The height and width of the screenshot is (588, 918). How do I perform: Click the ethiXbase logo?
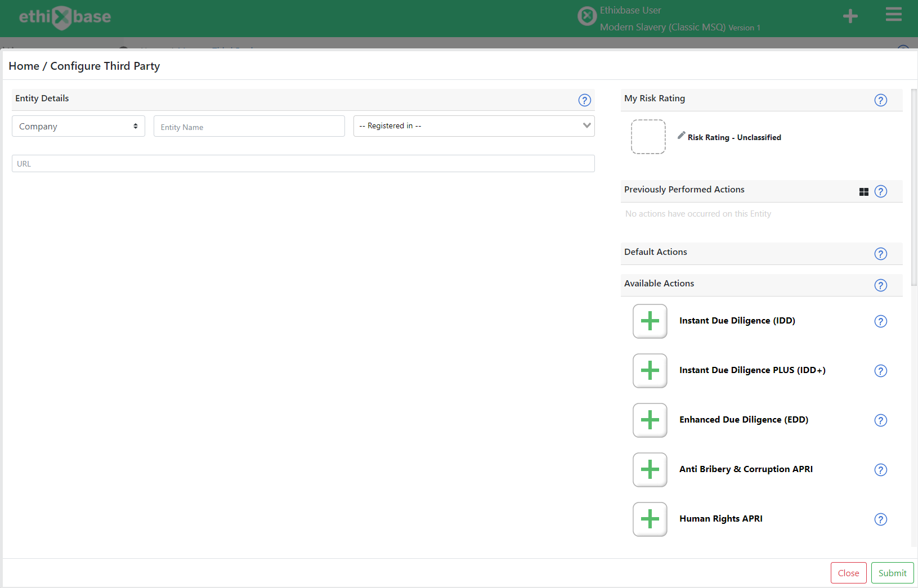coord(65,17)
